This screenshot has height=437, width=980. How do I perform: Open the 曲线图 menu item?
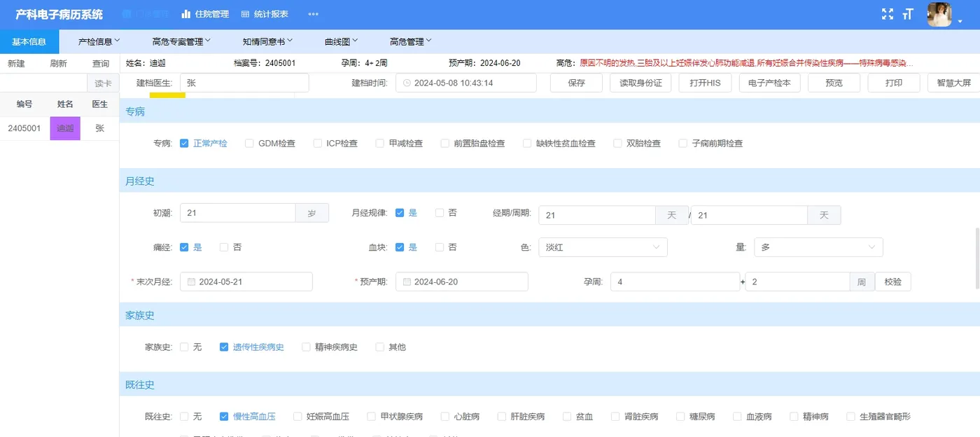(x=337, y=41)
